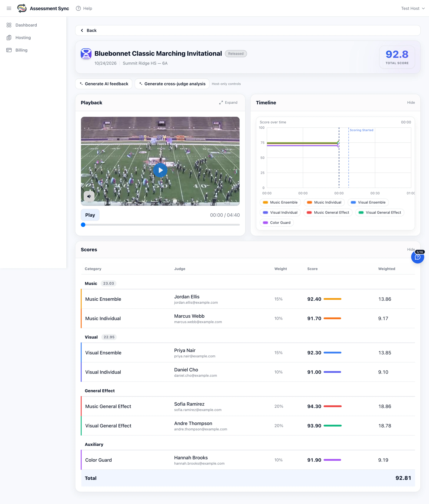Click the Visual Ensemble row

[x=248, y=353]
